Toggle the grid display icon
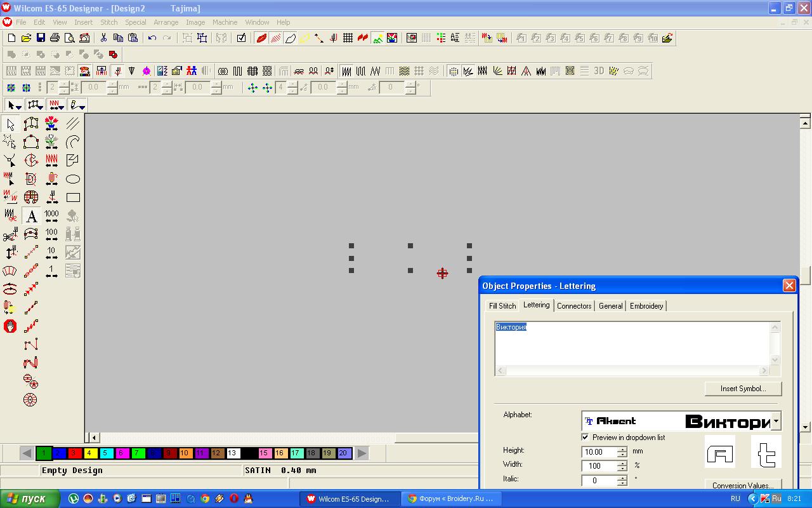The width and height of the screenshot is (812, 508). coord(348,38)
